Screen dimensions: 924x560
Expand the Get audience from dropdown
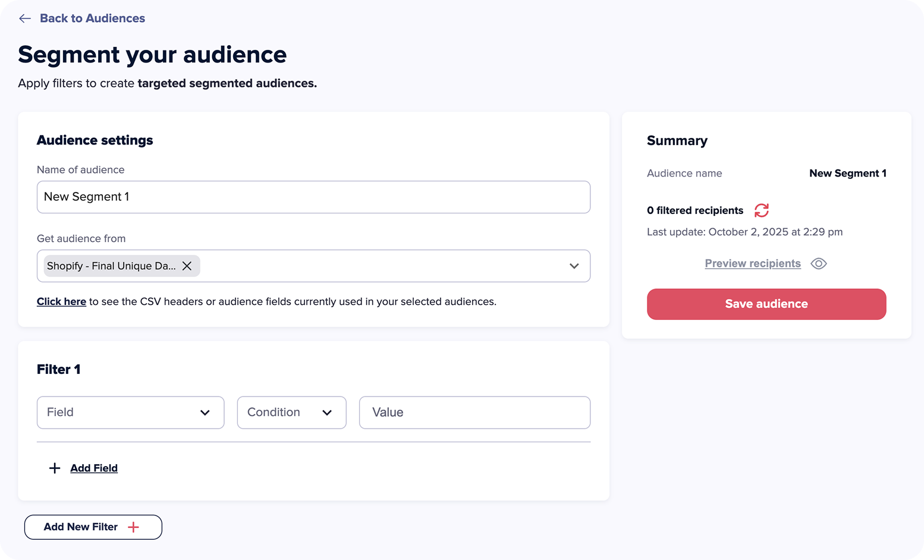[574, 266]
